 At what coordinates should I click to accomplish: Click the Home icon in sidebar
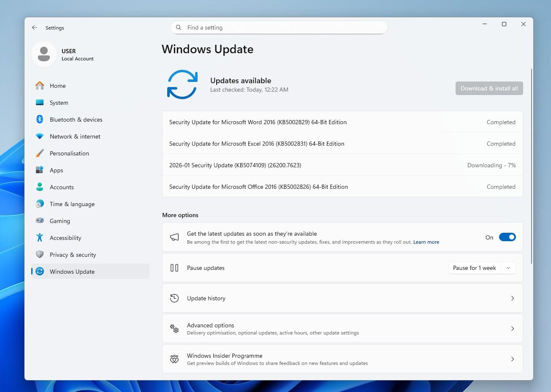[40, 86]
